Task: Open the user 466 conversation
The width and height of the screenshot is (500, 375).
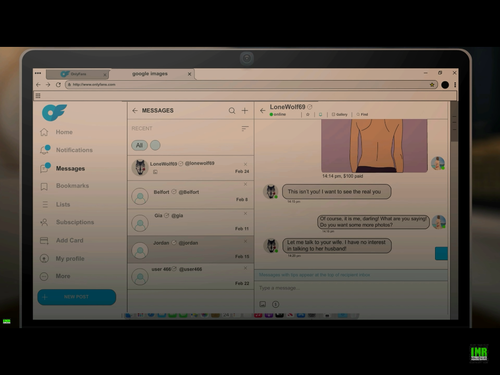Action: point(191,276)
